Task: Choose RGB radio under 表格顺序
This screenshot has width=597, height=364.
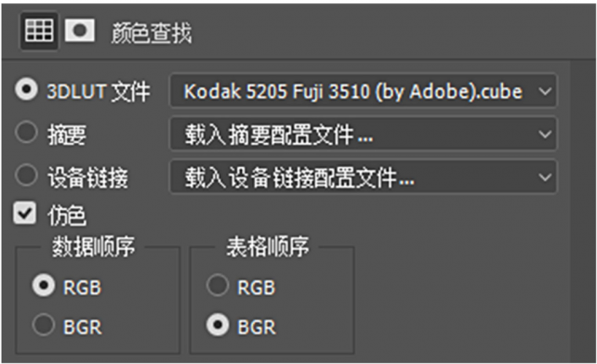Action: pyautogui.click(x=218, y=285)
